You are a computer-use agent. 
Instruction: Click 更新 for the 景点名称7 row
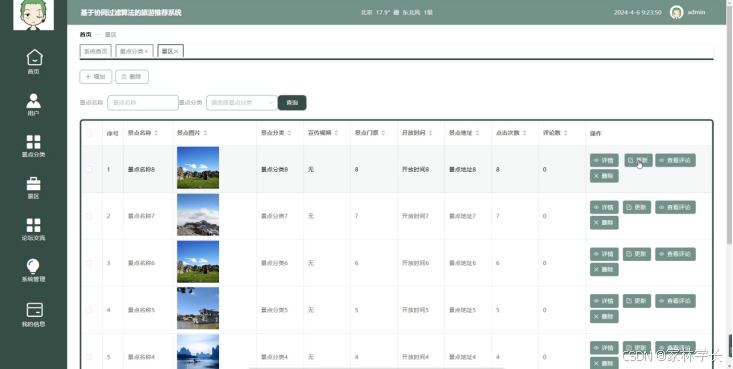click(x=637, y=207)
